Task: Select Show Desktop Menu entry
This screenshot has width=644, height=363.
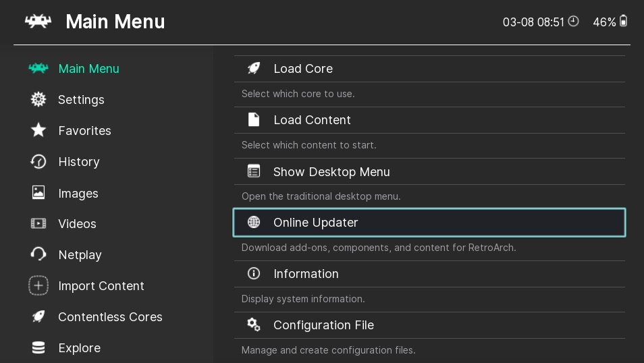Action: pos(429,171)
